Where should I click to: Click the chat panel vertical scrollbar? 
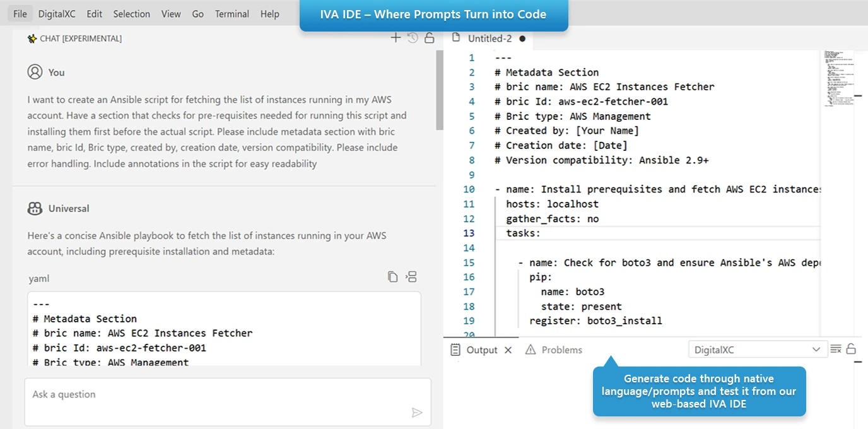[439, 88]
